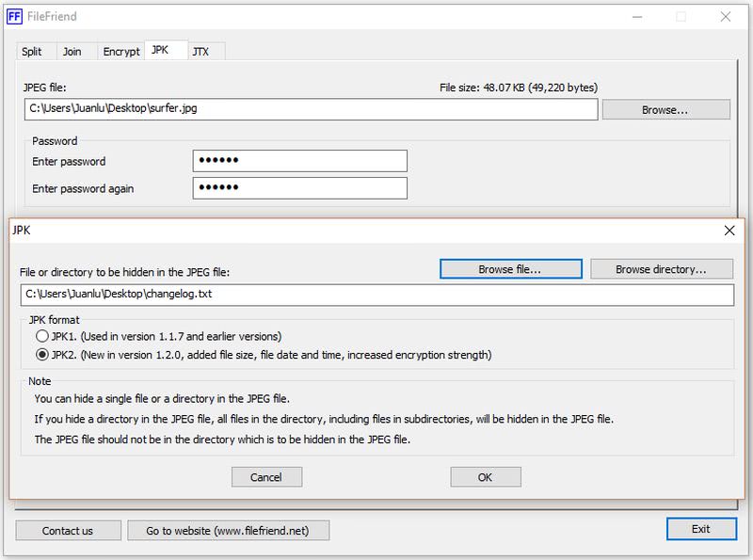
Task: Switch to the Encrypt tab
Action: click(x=121, y=52)
